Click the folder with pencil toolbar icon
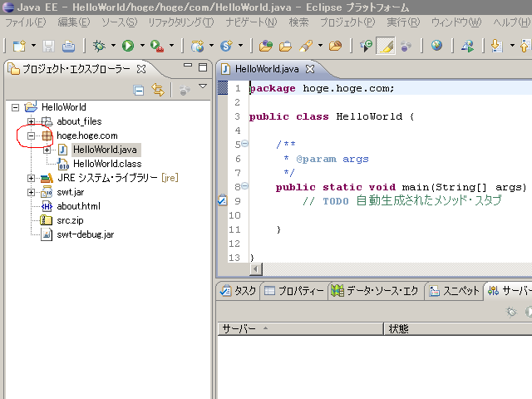The height and width of the screenshot is (399, 532). [x=336, y=46]
